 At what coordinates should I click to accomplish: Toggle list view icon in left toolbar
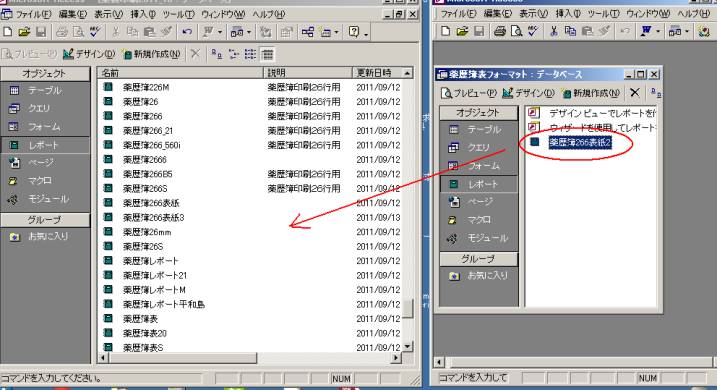250,54
